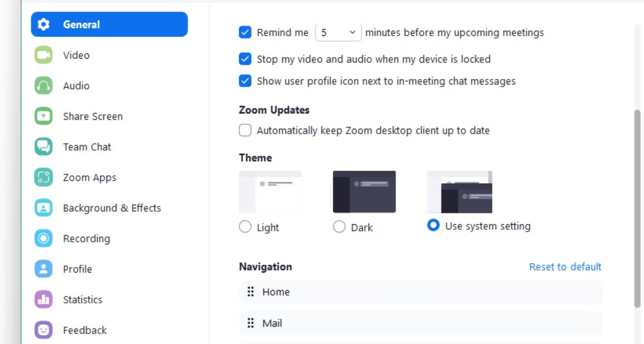Click the Profile label in sidebar
644x344 pixels.
(77, 269)
